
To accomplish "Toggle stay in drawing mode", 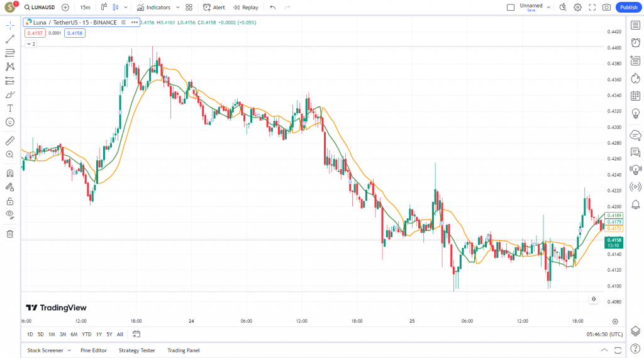I will point(10,187).
